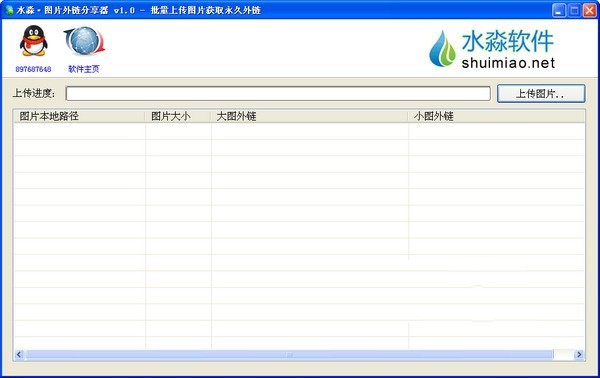Sort by 小图外链 column header
600x378 pixels.
(x=496, y=116)
